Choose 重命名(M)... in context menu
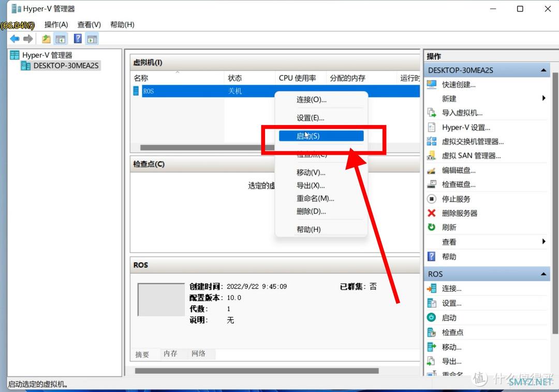 click(321, 198)
